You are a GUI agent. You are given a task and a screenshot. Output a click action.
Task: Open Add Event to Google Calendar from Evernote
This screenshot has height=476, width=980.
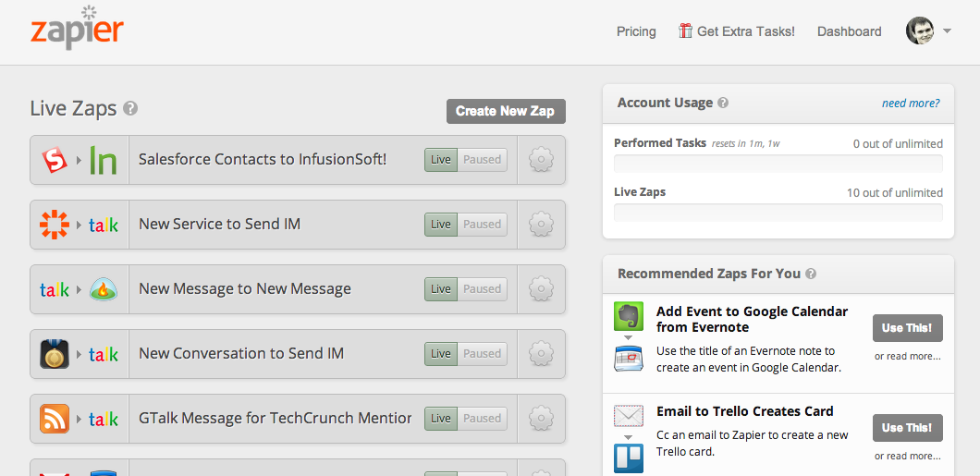click(752, 319)
